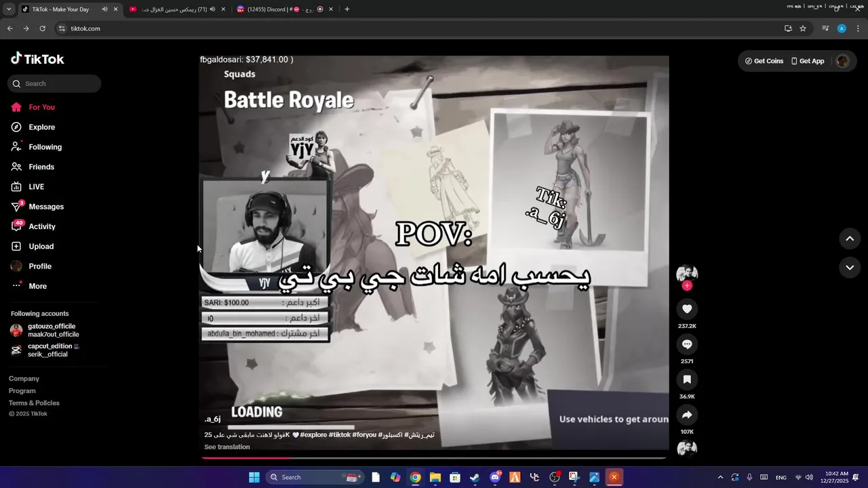Show hidden system tray icons
Screen dimensions: 868x488
click(720, 477)
